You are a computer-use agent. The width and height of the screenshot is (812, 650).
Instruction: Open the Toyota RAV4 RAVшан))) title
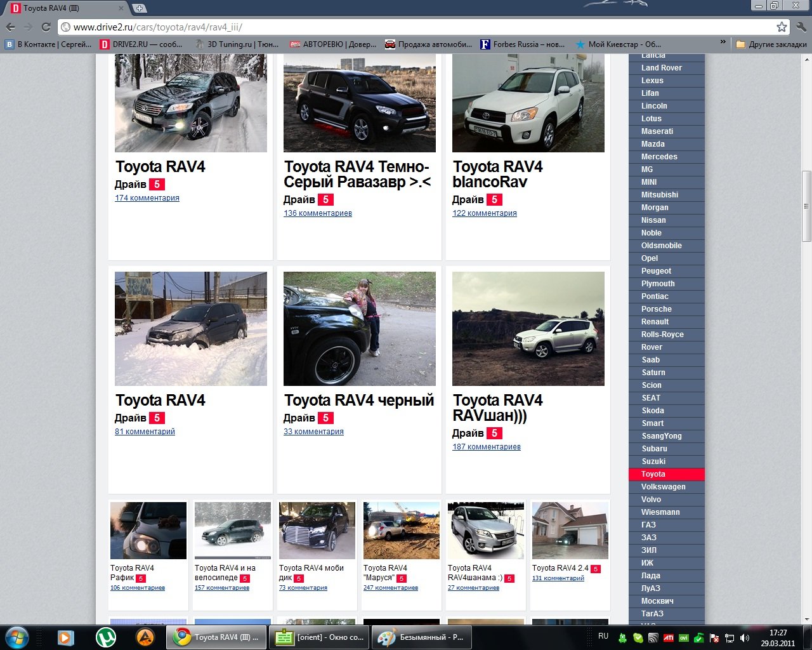coord(498,408)
